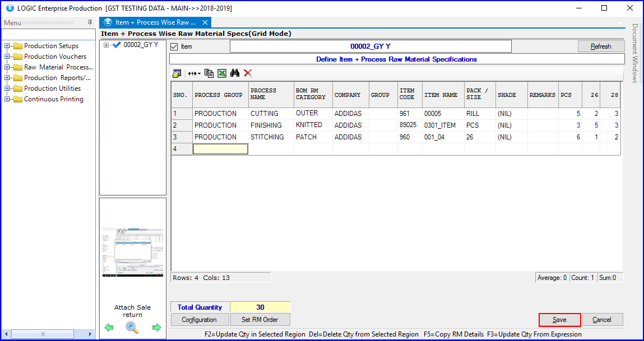Click the Count: 1 status box
This screenshot has width=644, height=341.
[x=583, y=278]
